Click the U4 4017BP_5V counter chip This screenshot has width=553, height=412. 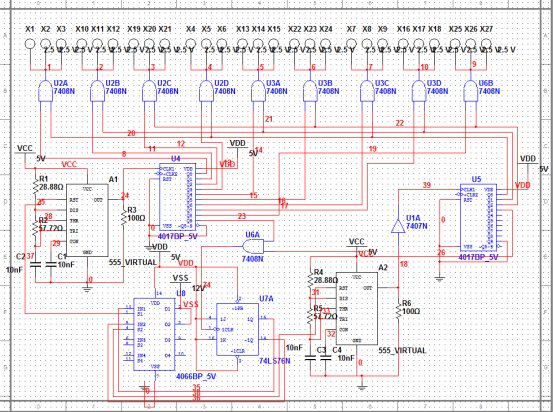[x=178, y=197]
